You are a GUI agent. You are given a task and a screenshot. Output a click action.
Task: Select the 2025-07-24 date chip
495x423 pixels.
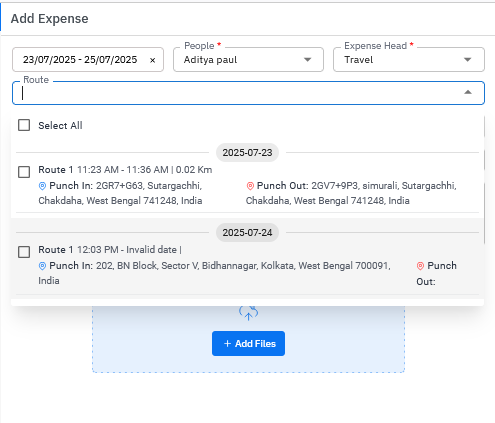(247, 233)
